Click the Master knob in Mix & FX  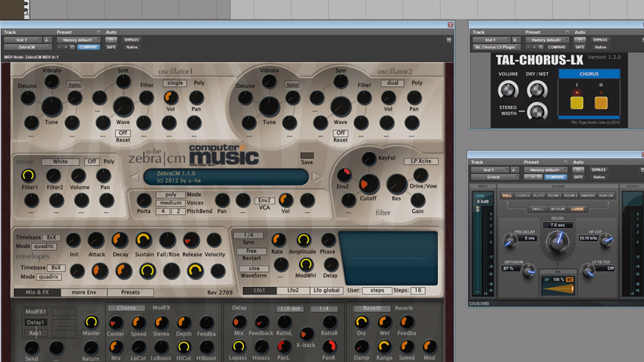(91, 322)
